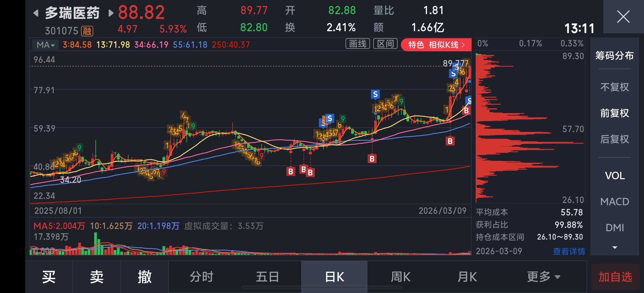Expand the 更多 period dropdown
The width and height of the screenshot is (644, 293).
pyautogui.click(x=543, y=277)
